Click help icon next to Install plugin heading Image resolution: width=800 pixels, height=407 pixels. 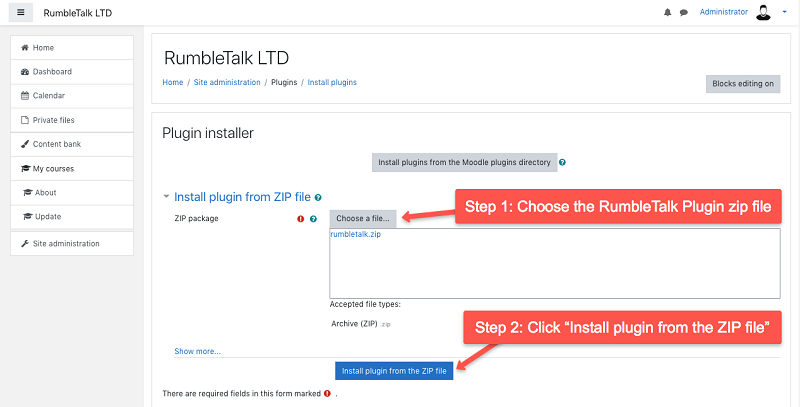pos(318,198)
